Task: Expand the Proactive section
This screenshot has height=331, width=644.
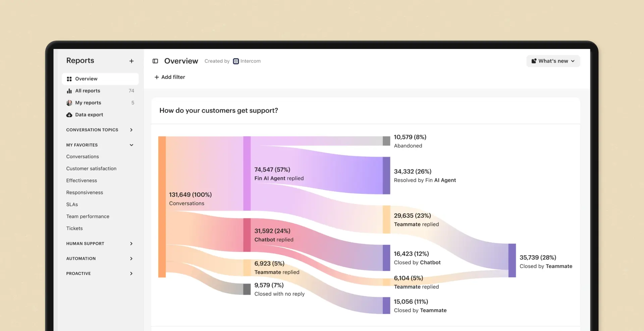Action: 131,274
